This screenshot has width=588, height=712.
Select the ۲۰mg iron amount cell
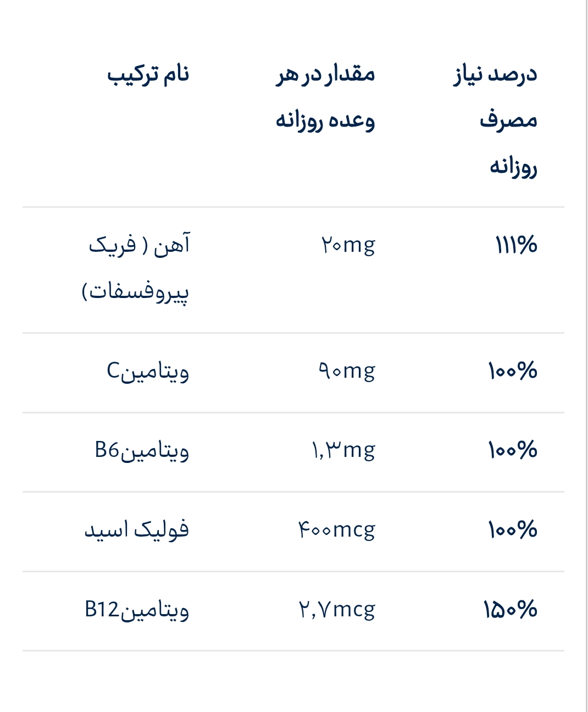pos(348,245)
